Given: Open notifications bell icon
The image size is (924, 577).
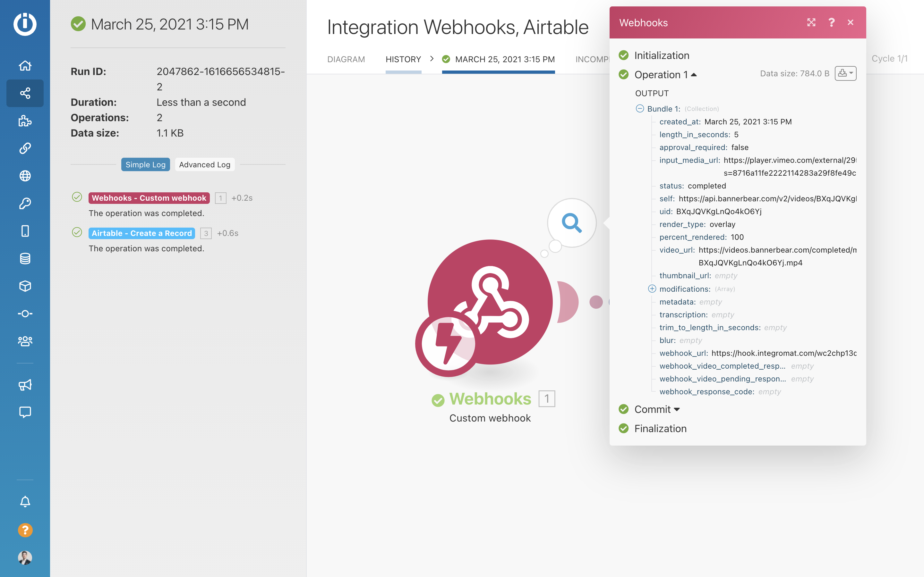Looking at the screenshot, I should point(25,501).
